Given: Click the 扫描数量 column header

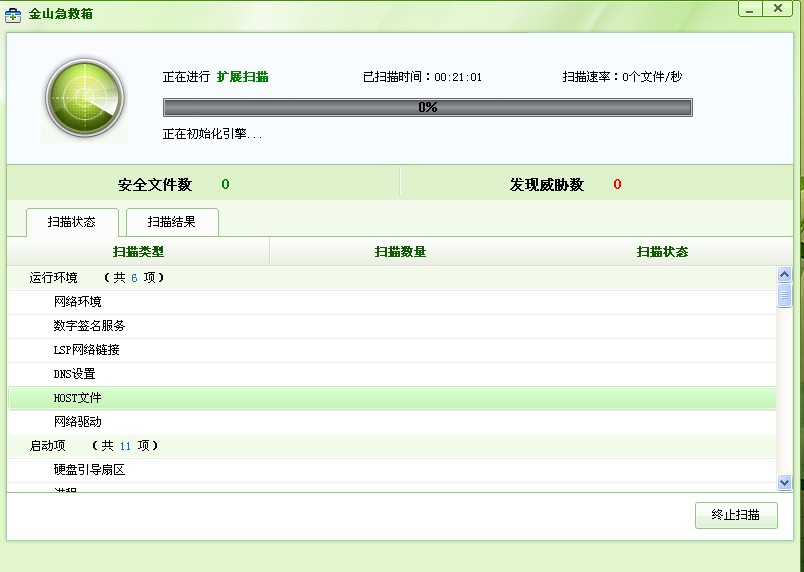Looking at the screenshot, I should 400,251.
